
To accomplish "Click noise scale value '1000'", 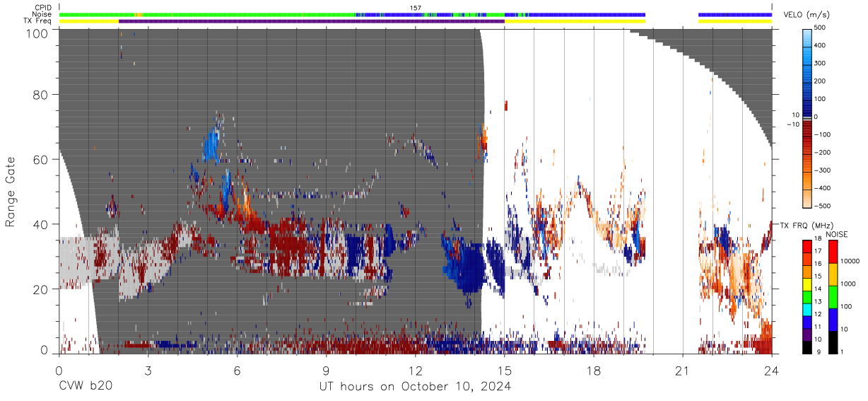I will 848,284.
